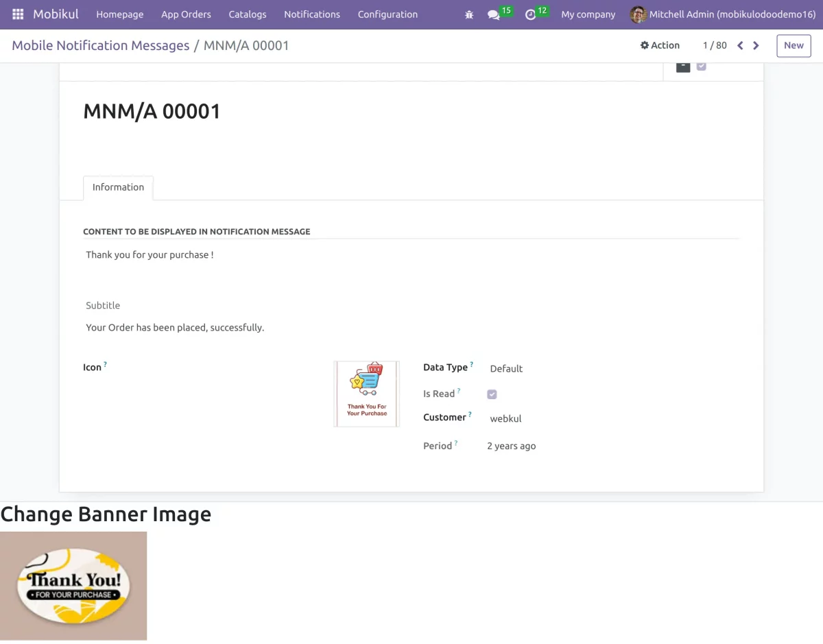Click the 1 / 80 pager counter
Viewport: 823px width, 644px height.
coord(715,45)
